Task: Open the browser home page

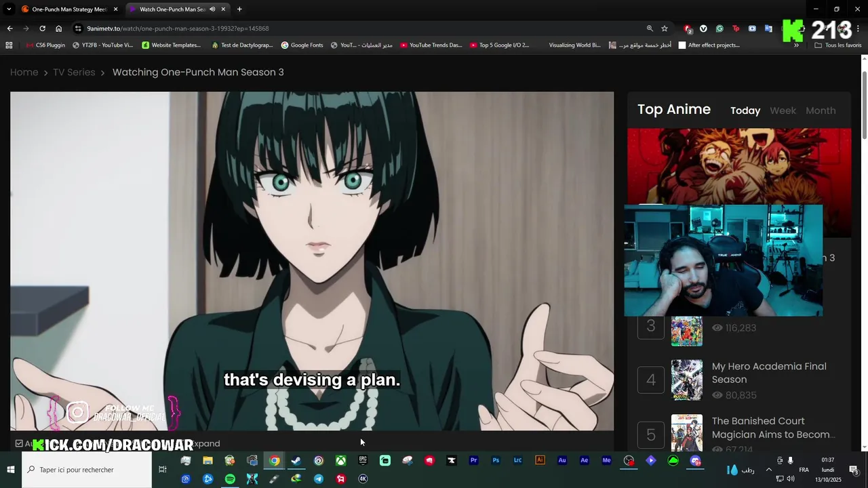Action: point(58,28)
